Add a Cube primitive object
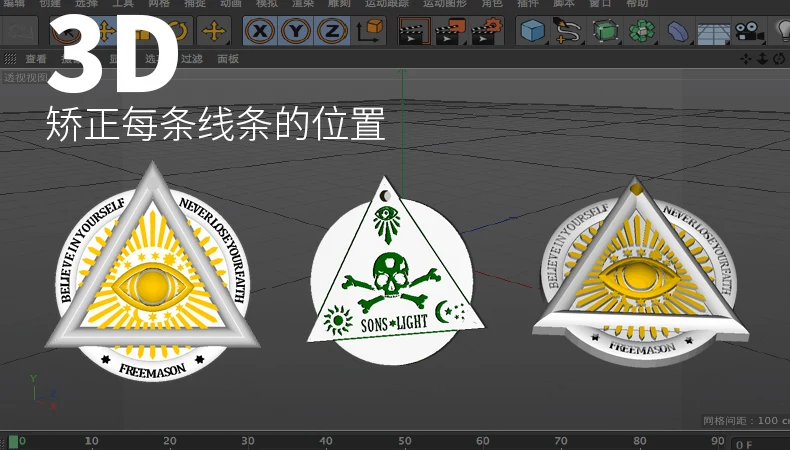Screen dimensions: 790x450 [x=533, y=31]
